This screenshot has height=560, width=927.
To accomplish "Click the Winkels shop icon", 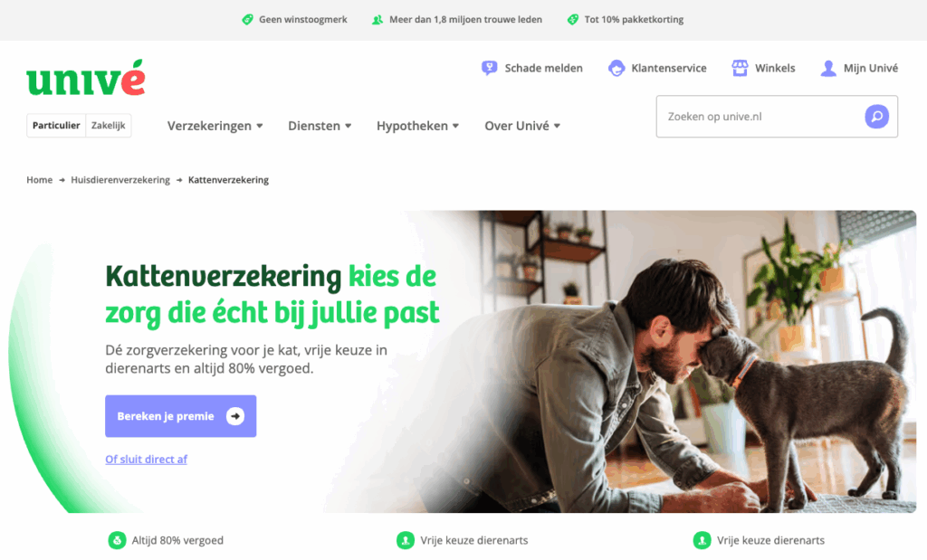I will (740, 68).
